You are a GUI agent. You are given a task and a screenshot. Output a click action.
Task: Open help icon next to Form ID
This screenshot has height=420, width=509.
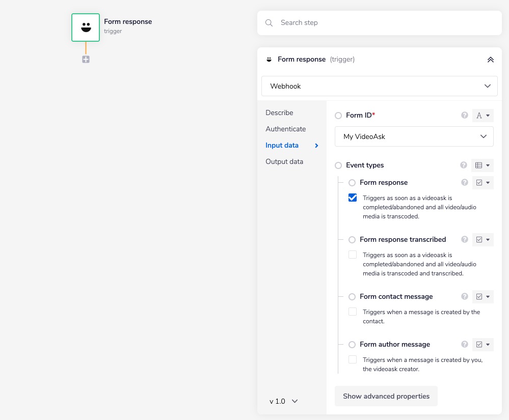464,116
